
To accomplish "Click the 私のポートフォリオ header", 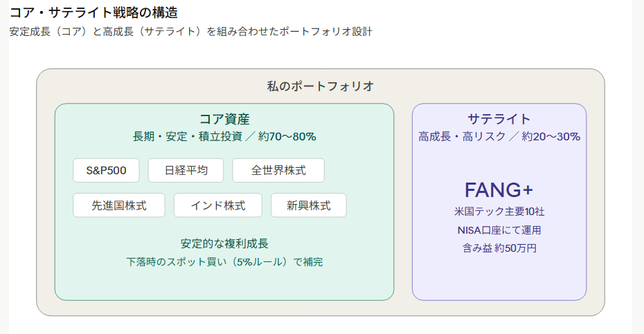I will (x=321, y=86).
